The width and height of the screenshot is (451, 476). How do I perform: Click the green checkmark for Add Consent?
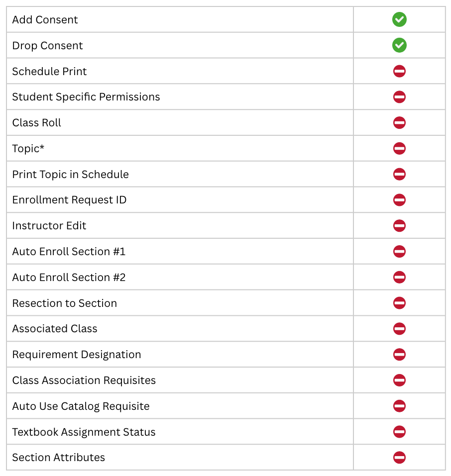399,19
